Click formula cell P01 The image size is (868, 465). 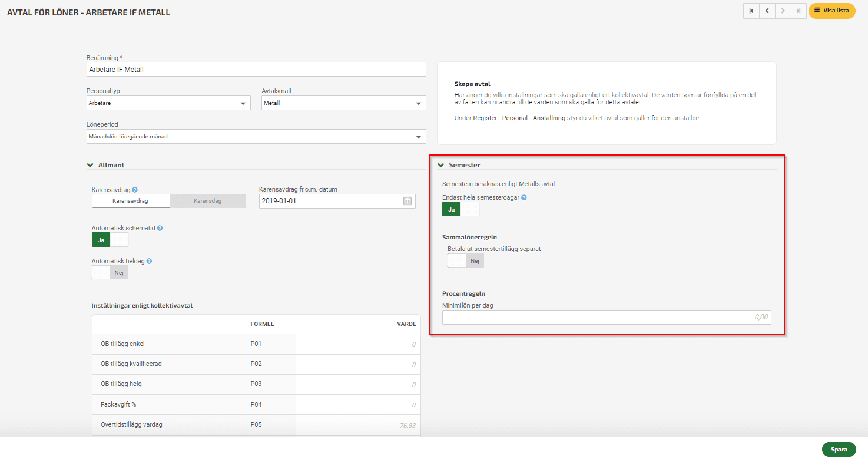[x=271, y=344]
